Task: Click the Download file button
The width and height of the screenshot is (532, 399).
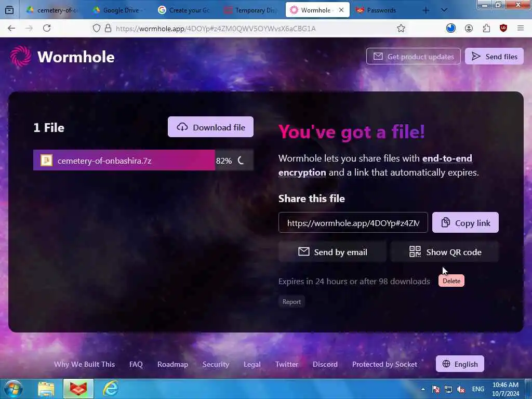Action: point(210,127)
